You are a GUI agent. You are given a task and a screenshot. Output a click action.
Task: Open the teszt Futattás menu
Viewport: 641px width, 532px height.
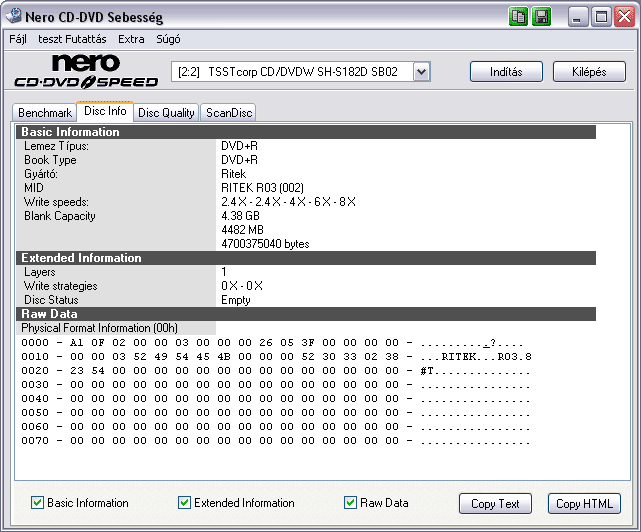click(72, 39)
